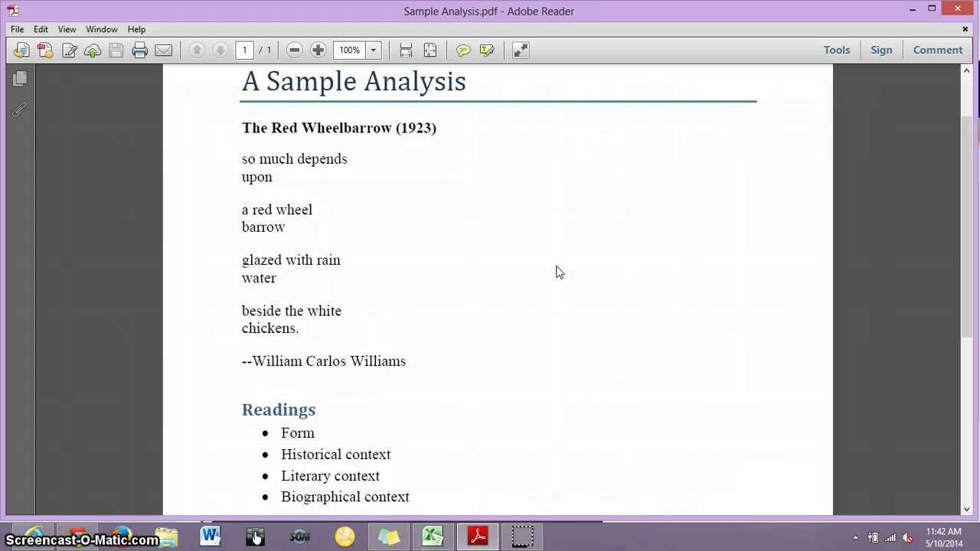This screenshot has height=551, width=980.
Task: Click the SGM taskbar app icon
Action: 299,536
